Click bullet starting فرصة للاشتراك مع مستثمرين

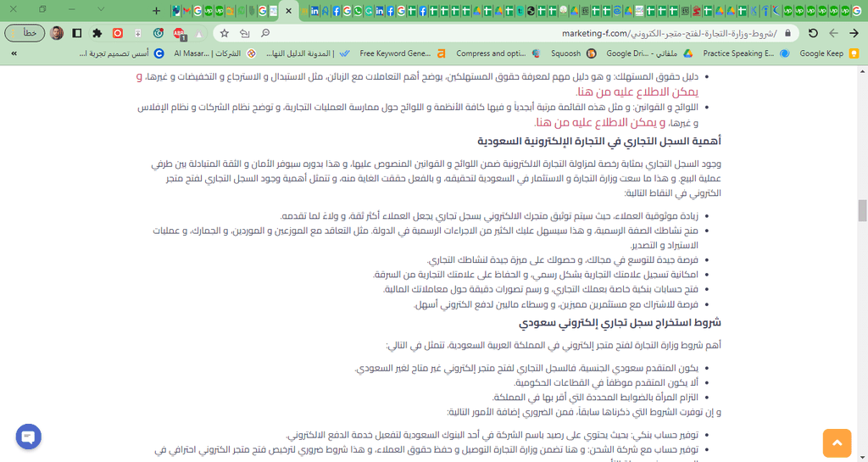click(x=556, y=304)
